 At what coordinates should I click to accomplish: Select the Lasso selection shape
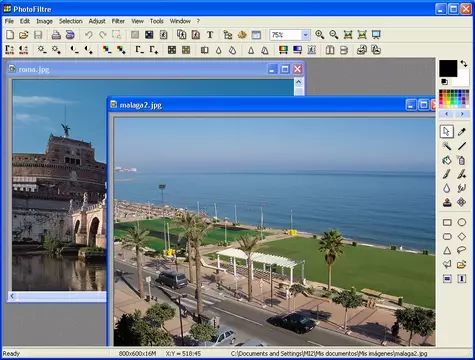tap(462, 250)
